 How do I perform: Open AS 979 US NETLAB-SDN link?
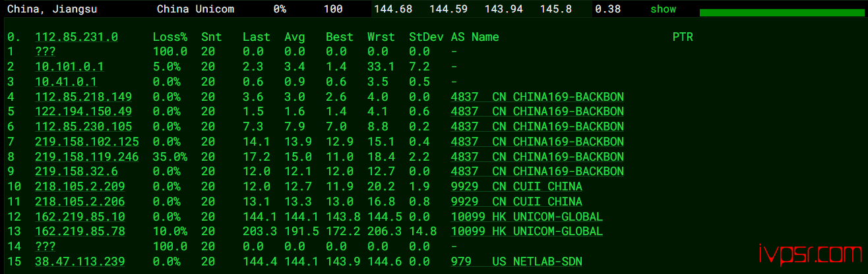click(516, 261)
